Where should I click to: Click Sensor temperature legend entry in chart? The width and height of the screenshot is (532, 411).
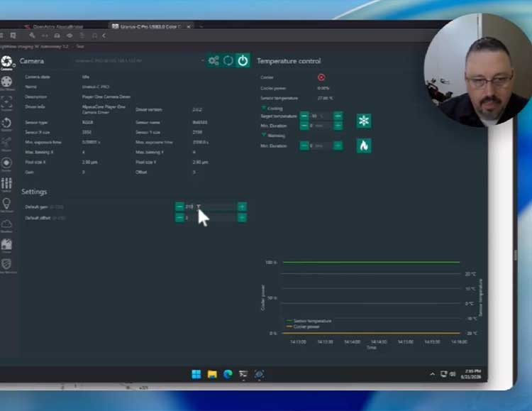pos(309,321)
